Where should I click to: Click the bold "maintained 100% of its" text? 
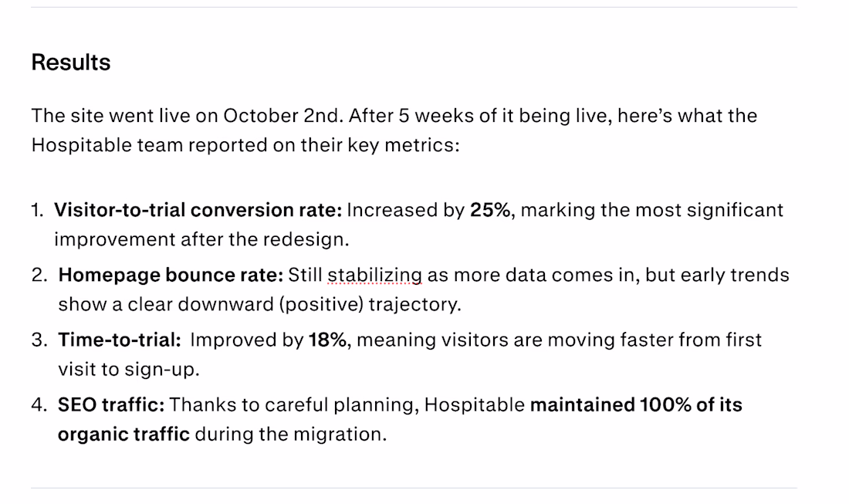[636, 405]
